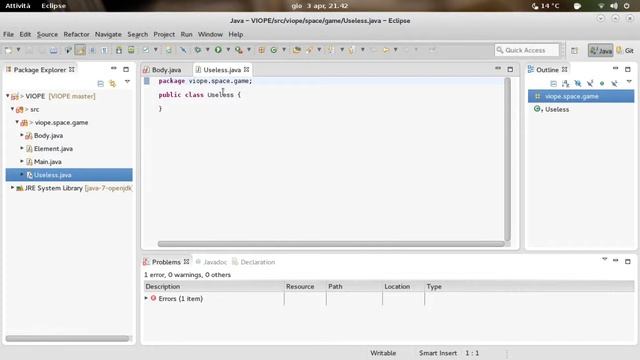Open the Project menu
The width and height of the screenshot is (640, 360).
click(x=164, y=34)
